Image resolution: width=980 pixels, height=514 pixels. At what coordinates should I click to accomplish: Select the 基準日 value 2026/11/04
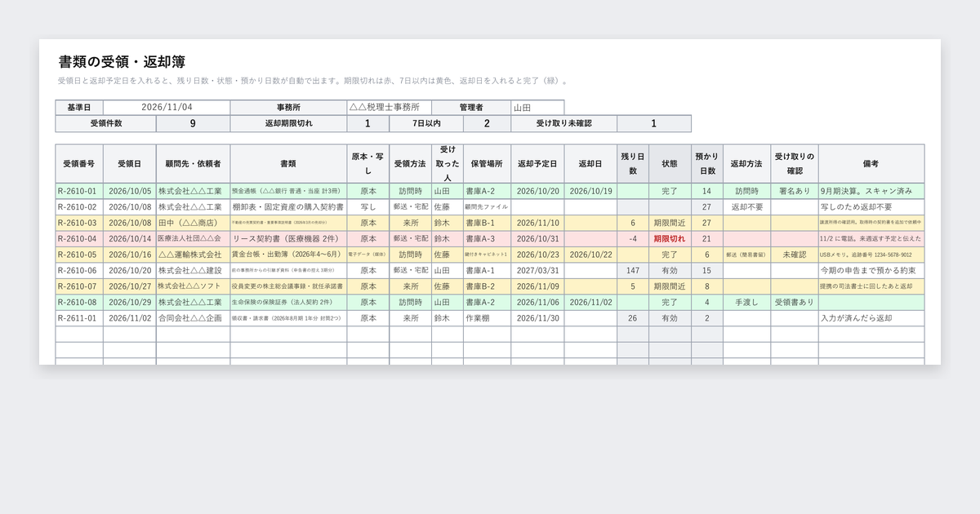pyautogui.click(x=167, y=108)
